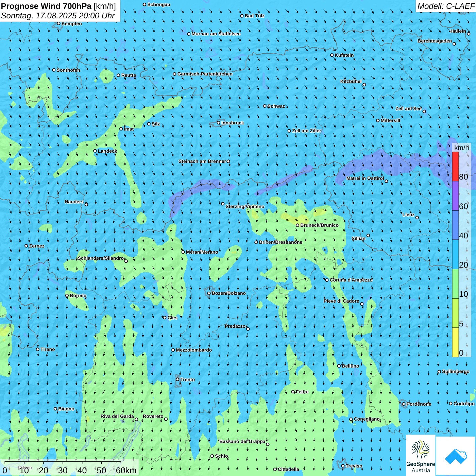Click the '60km' scale bar label

click(x=126, y=470)
